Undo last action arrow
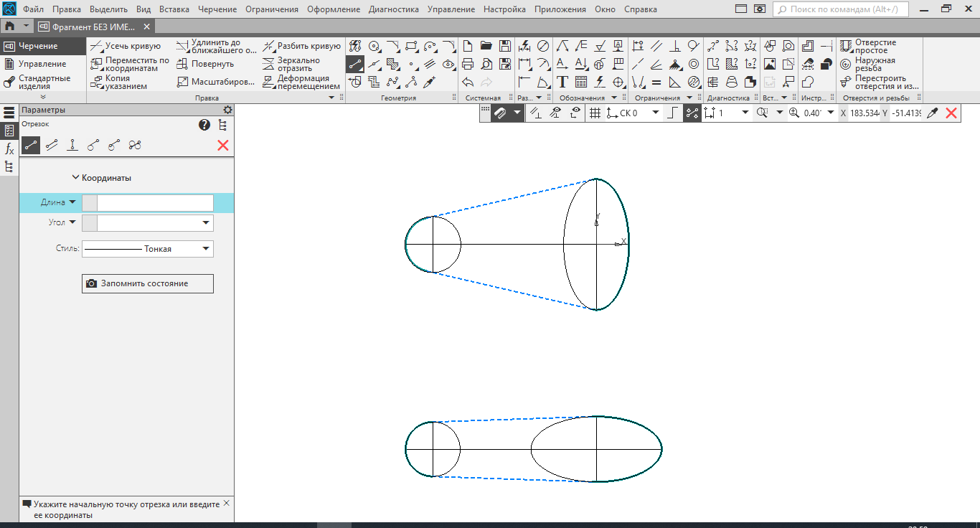 [468, 82]
